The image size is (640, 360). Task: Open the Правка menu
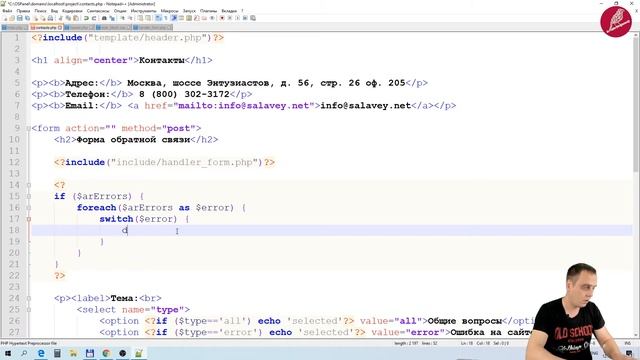[x=23, y=11]
